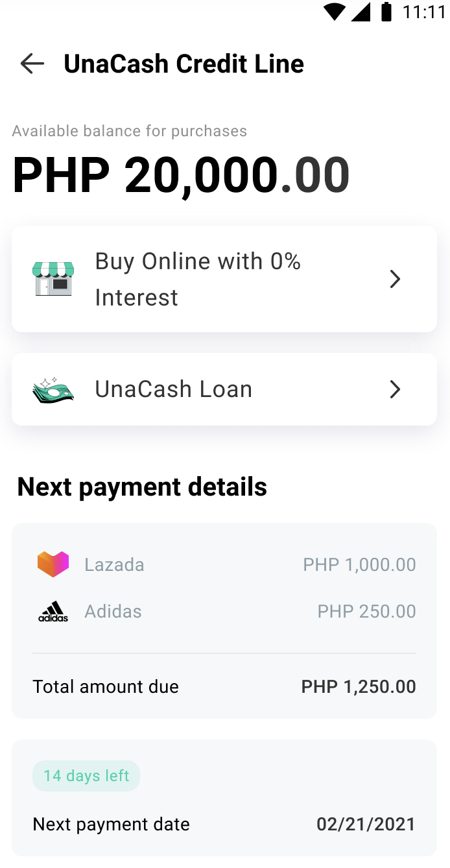Select the money bill icon beside UnaCash Loan
Screen dimensions: 450x868
pyautogui.click(x=53, y=389)
